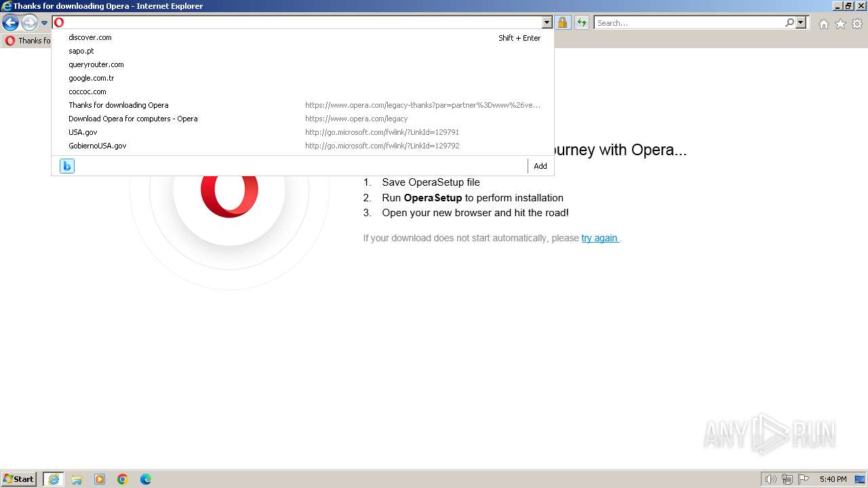Choose discover.com suggestion
This screenshot has width=868, height=488.
302,37
